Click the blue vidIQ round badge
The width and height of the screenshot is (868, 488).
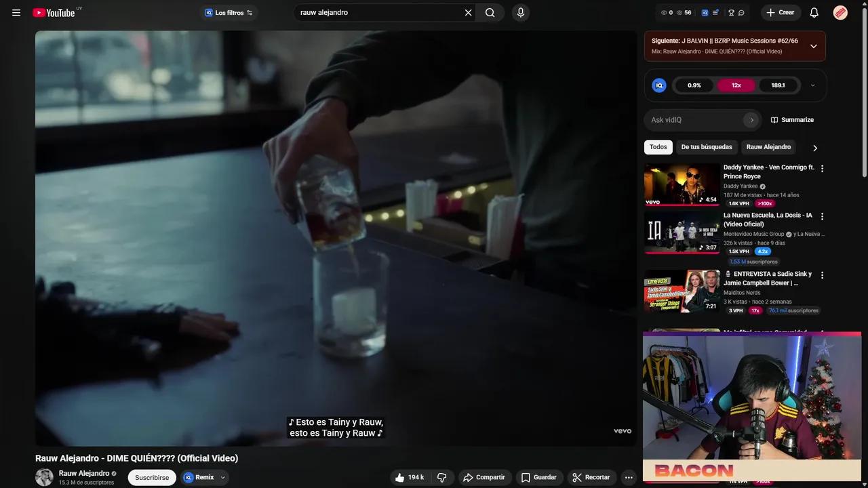659,85
